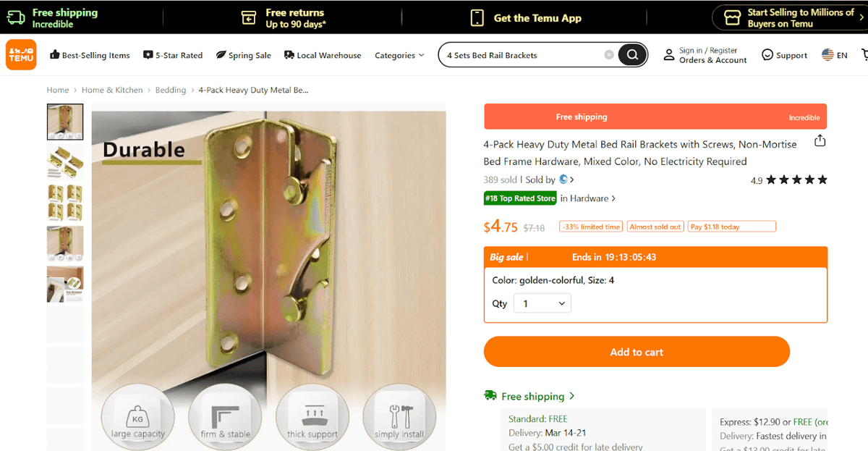868x451 pixels.
Task: Click the Temu logo icon
Action: click(21, 55)
